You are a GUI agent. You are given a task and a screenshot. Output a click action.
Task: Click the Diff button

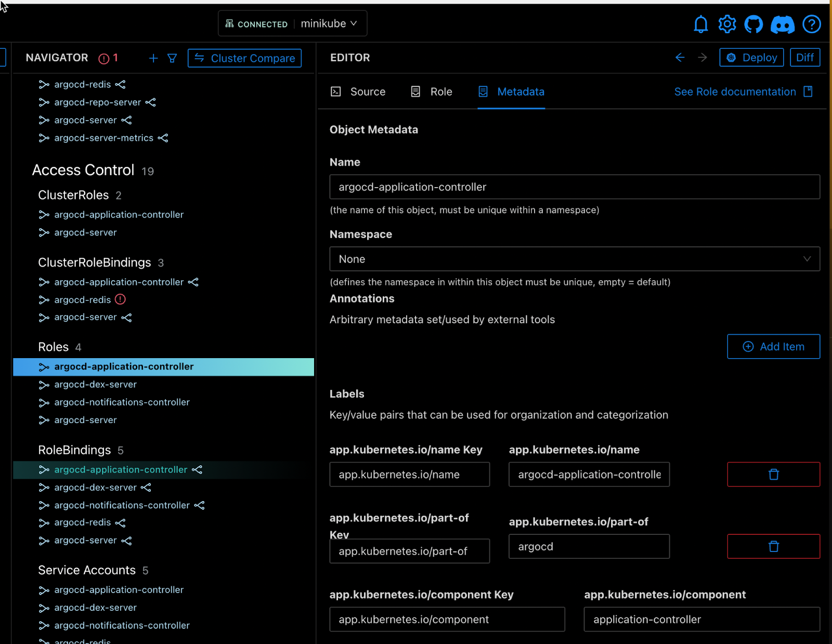tap(805, 57)
